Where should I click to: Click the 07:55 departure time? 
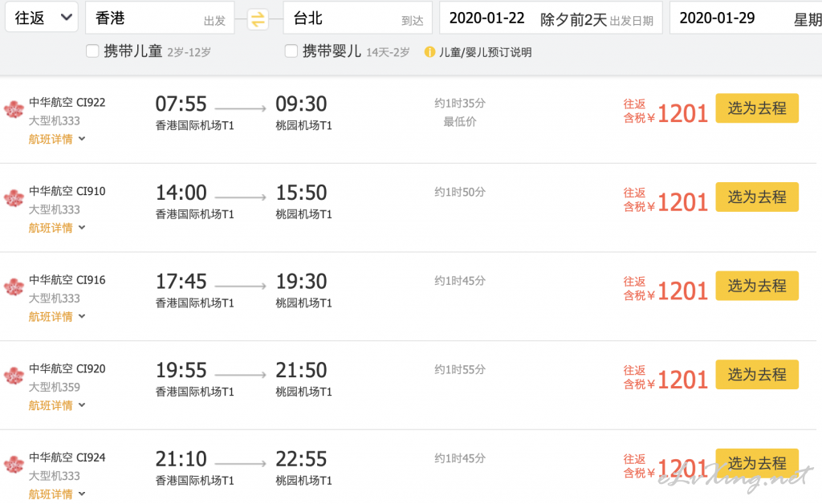(181, 104)
